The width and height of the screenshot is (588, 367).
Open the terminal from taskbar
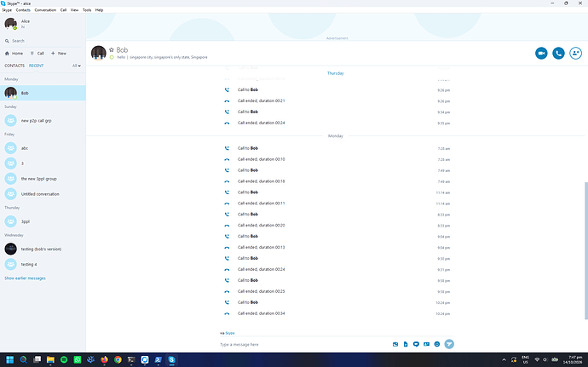point(131,360)
